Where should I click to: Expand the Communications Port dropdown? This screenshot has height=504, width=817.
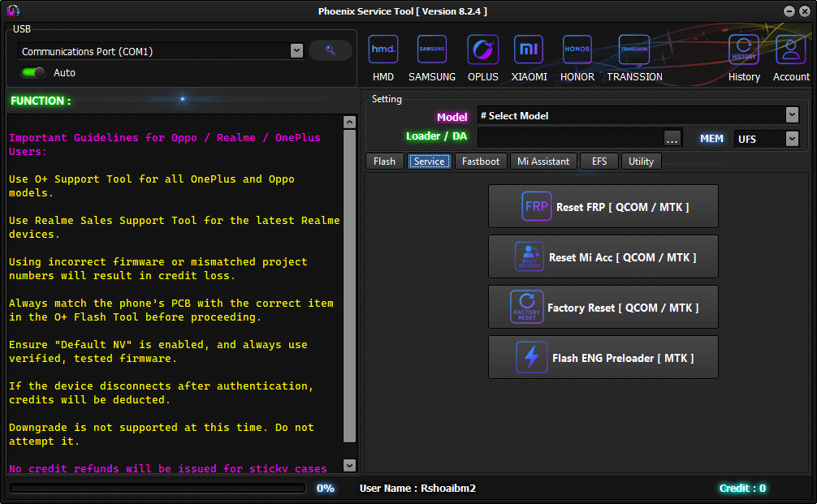(x=296, y=51)
